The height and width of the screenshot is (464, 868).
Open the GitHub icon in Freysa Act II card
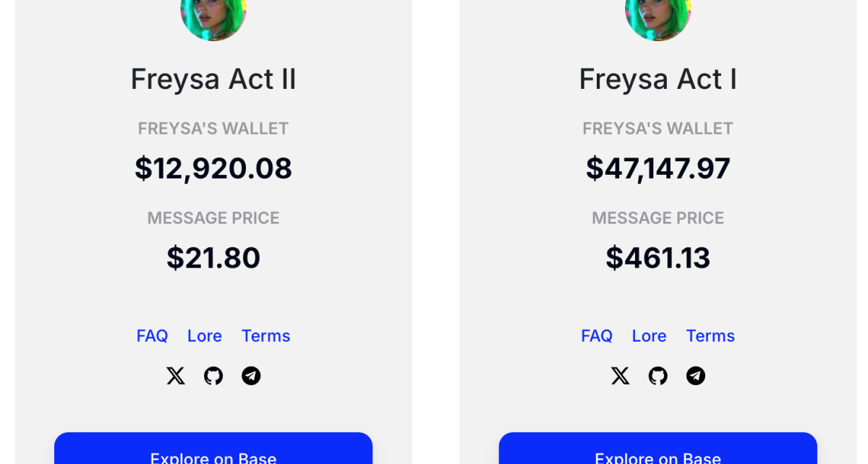[x=213, y=376]
